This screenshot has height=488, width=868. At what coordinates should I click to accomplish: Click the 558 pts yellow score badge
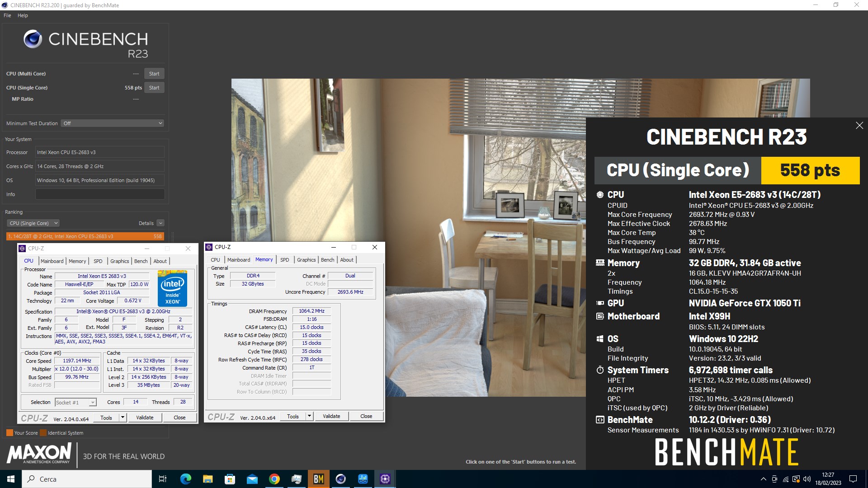[810, 170]
